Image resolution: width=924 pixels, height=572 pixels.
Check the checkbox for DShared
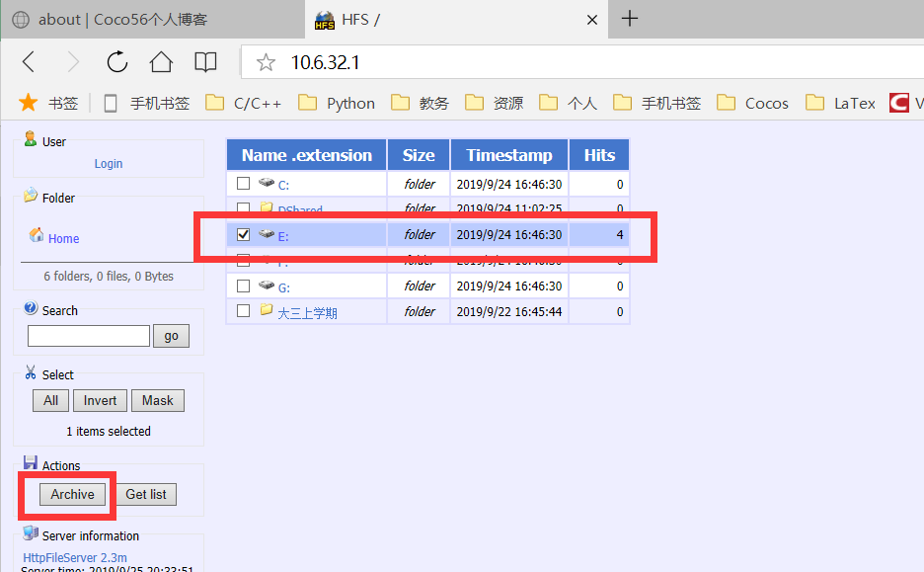[x=242, y=208]
